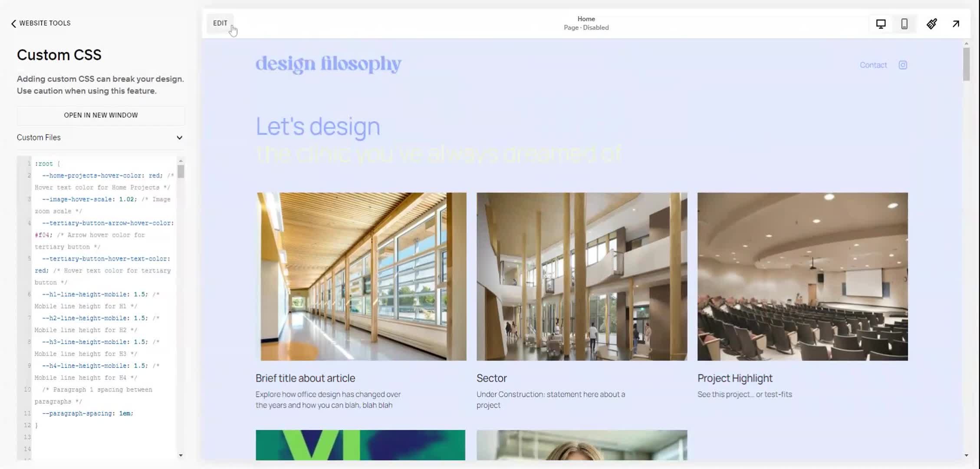Go back to Website Tools

point(41,23)
